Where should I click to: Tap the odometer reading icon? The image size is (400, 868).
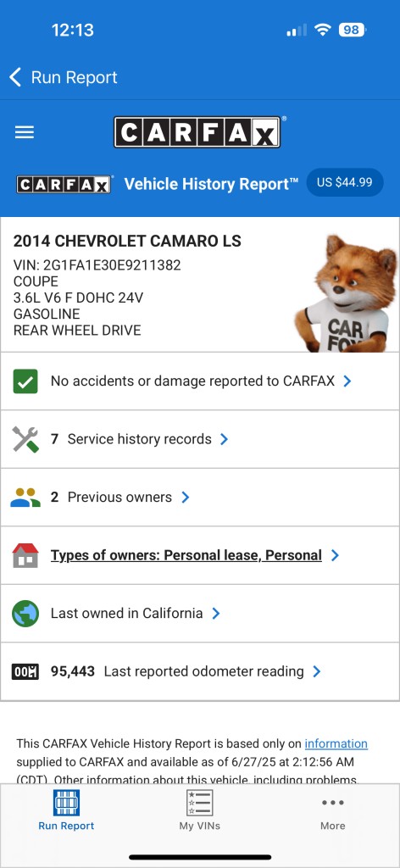click(25, 671)
